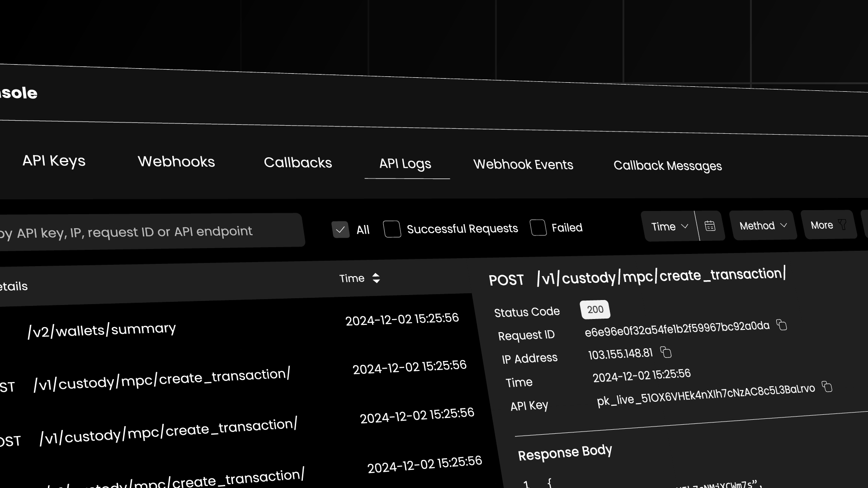Enable the Successful Requests checkbox
The image size is (868, 488).
(392, 229)
